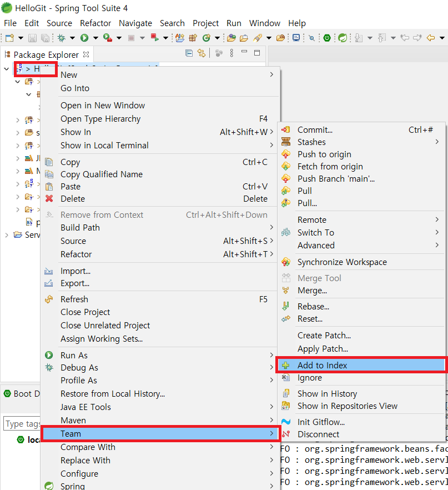Click the New wizard toolbar icon
Image resolution: width=448 pixels, height=490 pixels.
pyautogui.click(x=9, y=38)
